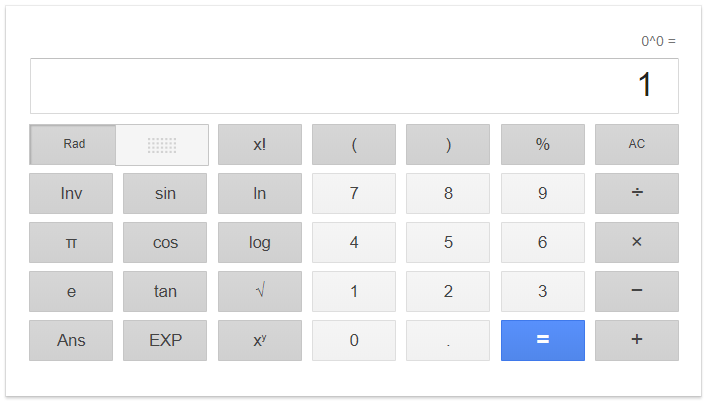The image size is (709, 402).
Task: Insert the pi constant
Action: pyautogui.click(x=71, y=242)
